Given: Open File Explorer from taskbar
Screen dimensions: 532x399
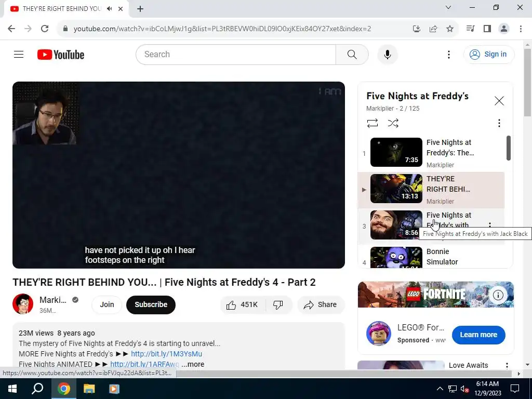Looking at the screenshot, I should 89,389.
